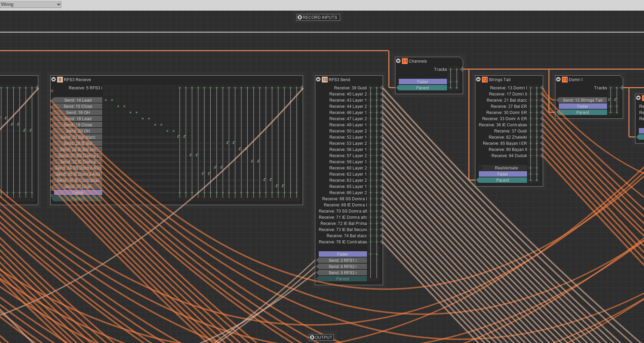Screen dimensions: 644x343
Task: Collapse the RFS3 Recieve track node
Action: (54, 79)
